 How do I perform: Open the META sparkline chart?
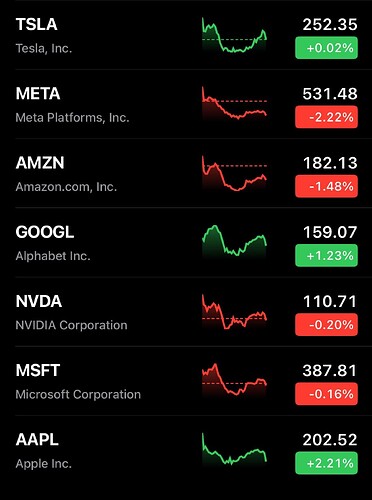[x=234, y=104]
